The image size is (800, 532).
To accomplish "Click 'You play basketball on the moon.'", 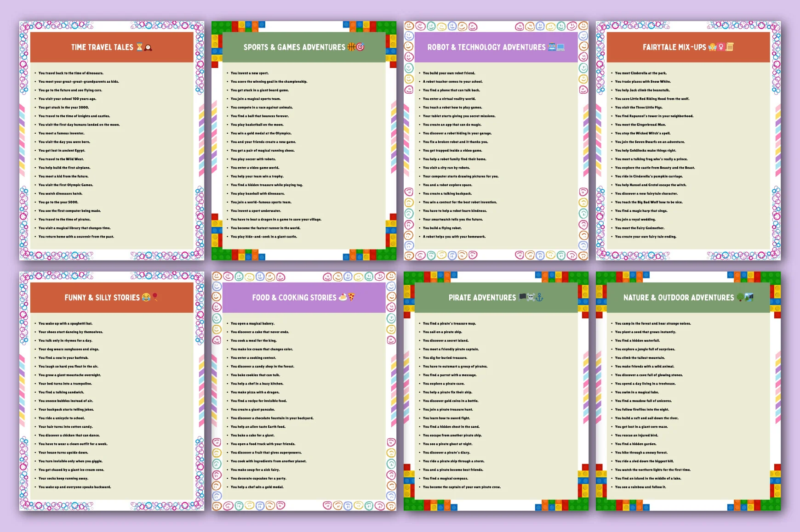I will (x=257, y=125).
